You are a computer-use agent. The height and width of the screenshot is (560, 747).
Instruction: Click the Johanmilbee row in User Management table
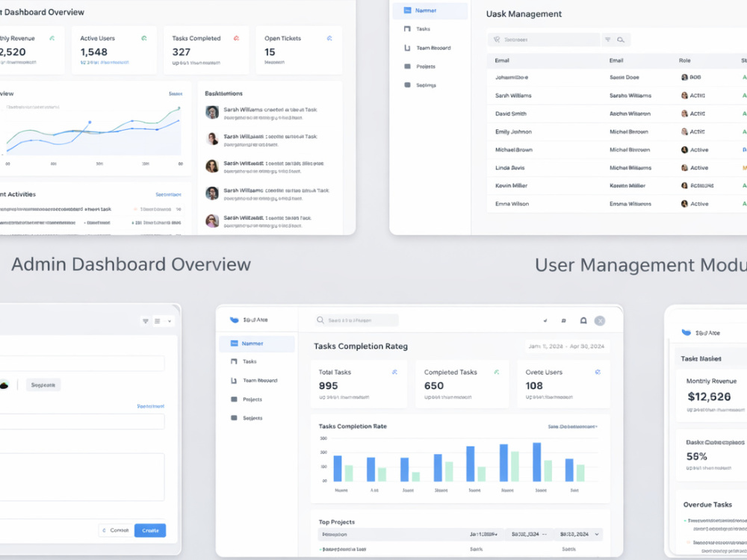[x=617, y=77]
